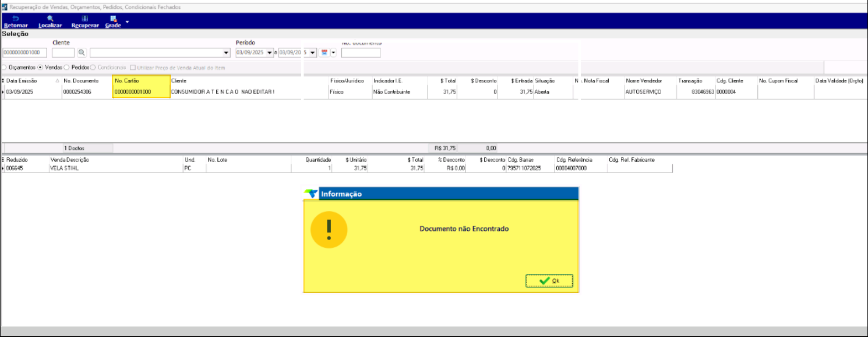The width and height of the screenshot is (868, 338).
Task: Click Ok in the Informação dialog
Action: point(549,281)
